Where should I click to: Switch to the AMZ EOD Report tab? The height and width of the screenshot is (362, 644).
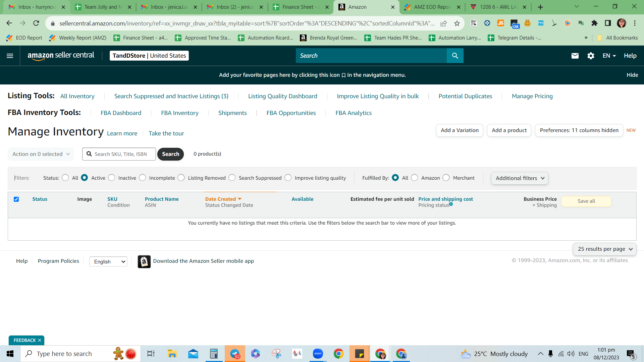[x=432, y=7]
